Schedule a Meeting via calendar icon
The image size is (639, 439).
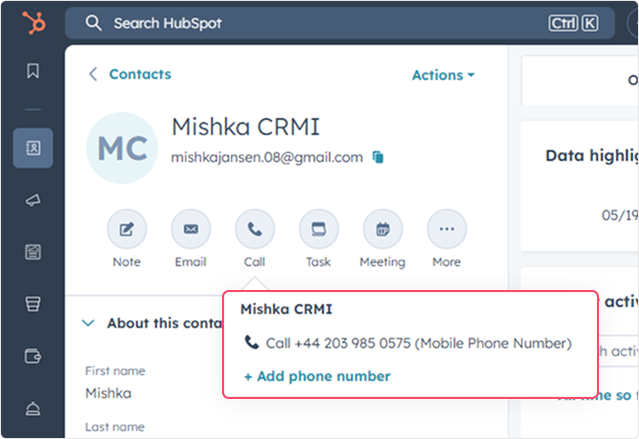[383, 229]
